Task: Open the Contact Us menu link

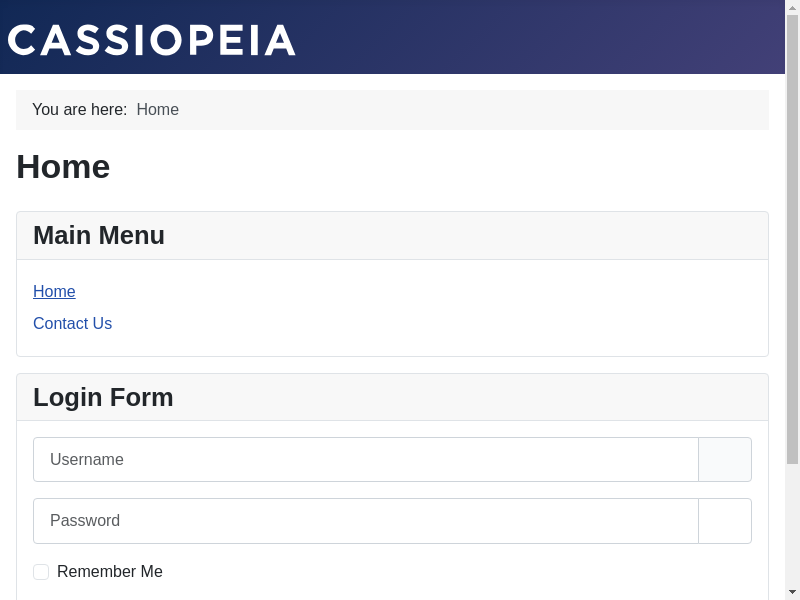Action: [x=72, y=324]
